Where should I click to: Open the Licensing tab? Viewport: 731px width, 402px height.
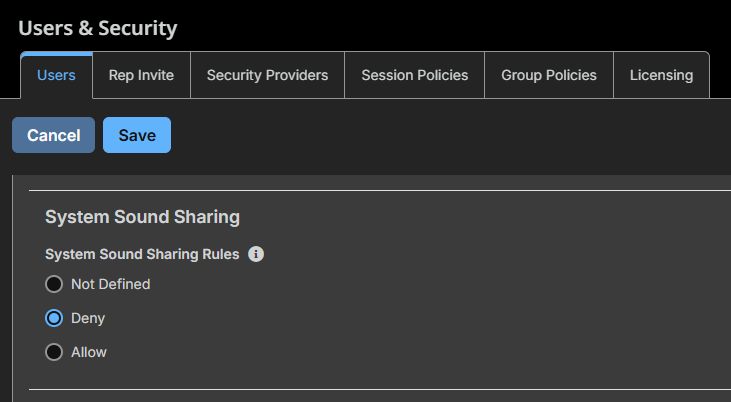[x=661, y=75]
